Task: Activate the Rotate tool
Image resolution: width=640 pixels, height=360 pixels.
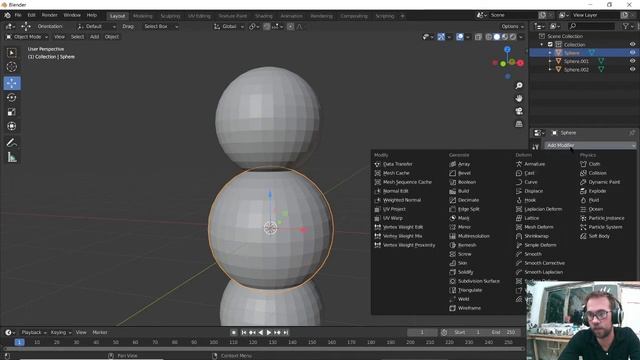Action: click(x=11, y=98)
